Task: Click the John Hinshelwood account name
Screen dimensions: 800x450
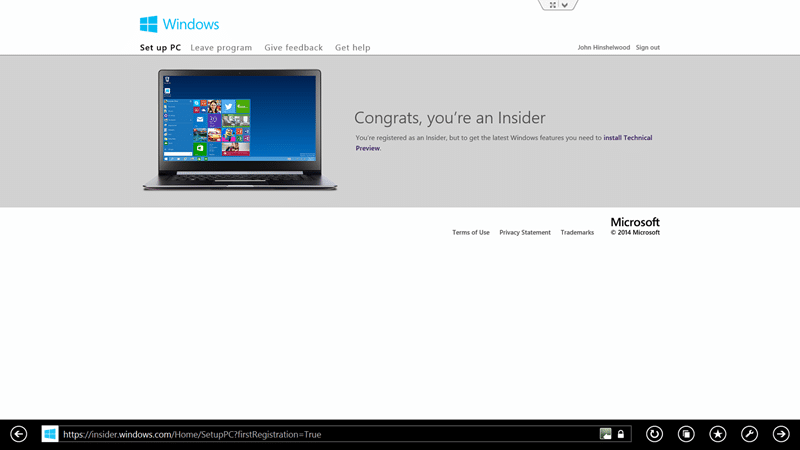Action: click(x=604, y=47)
